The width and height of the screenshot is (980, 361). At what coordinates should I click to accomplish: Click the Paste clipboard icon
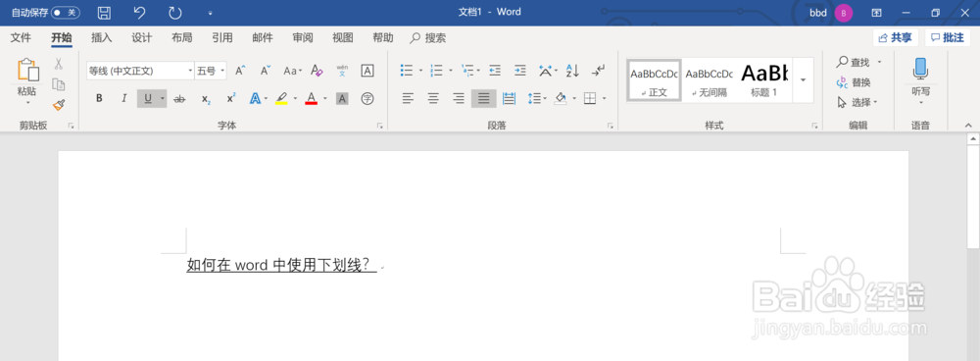click(x=27, y=70)
